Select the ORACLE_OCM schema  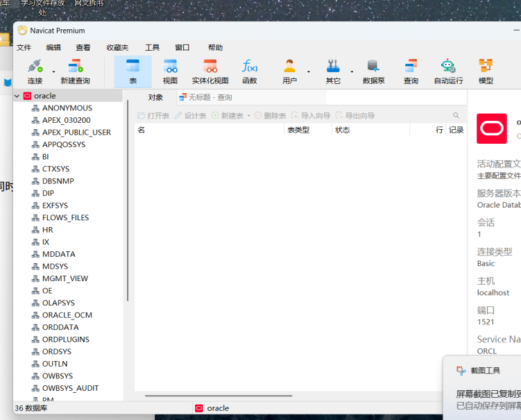(x=67, y=315)
